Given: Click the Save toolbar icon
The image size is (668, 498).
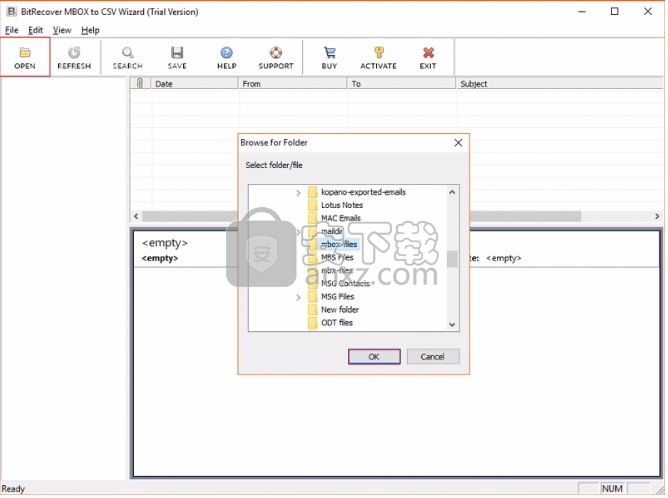Looking at the screenshot, I should (177, 52).
